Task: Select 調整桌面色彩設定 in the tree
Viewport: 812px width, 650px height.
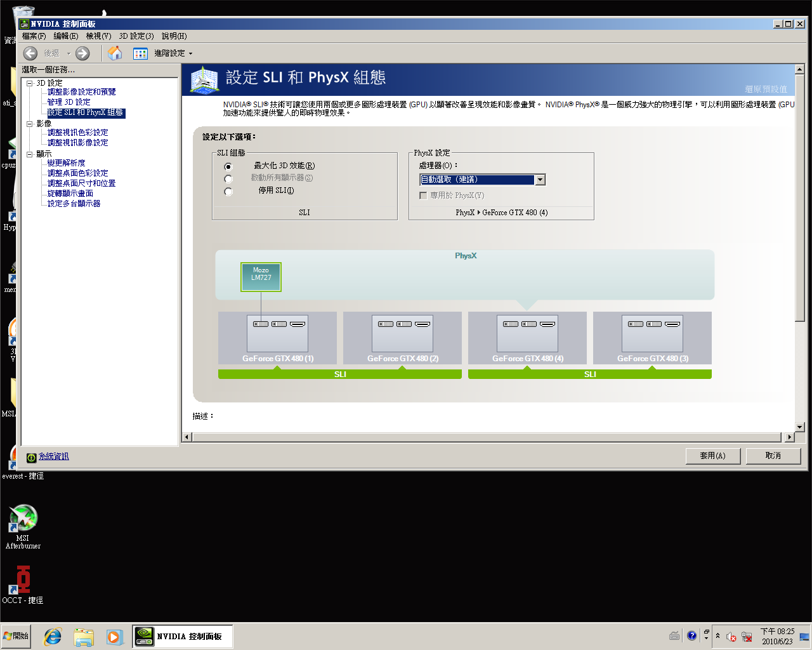Action: tap(78, 173)
